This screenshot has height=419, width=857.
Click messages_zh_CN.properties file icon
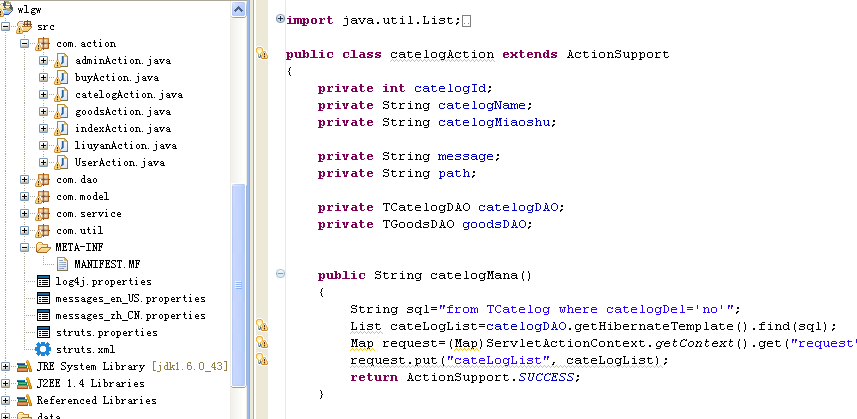[43, 315]
